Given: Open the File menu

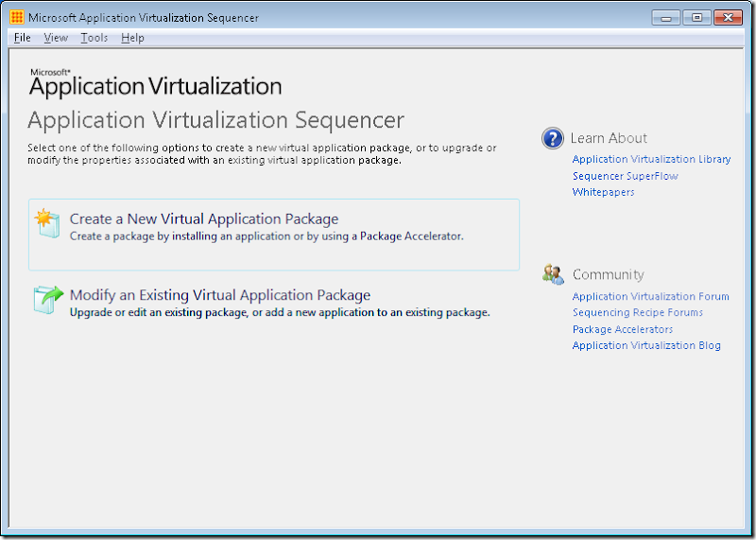Looking at the screenshot, I should pos(23,38).
